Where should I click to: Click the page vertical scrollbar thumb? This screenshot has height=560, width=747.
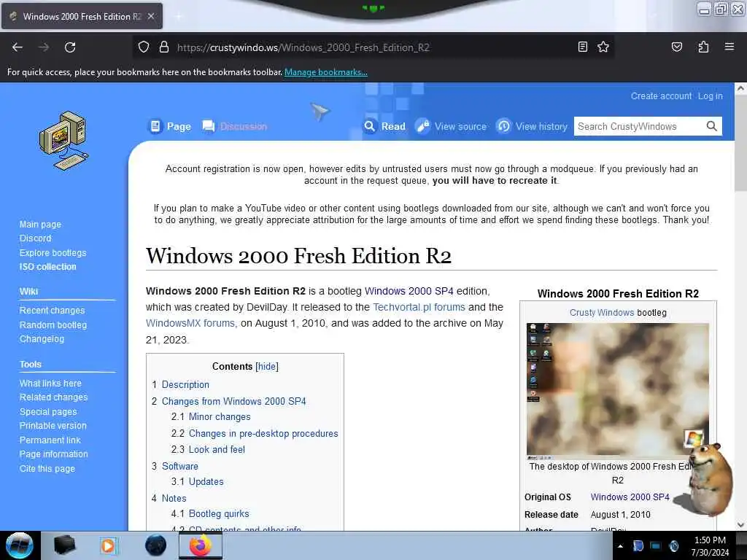click(x=740, y=143)
